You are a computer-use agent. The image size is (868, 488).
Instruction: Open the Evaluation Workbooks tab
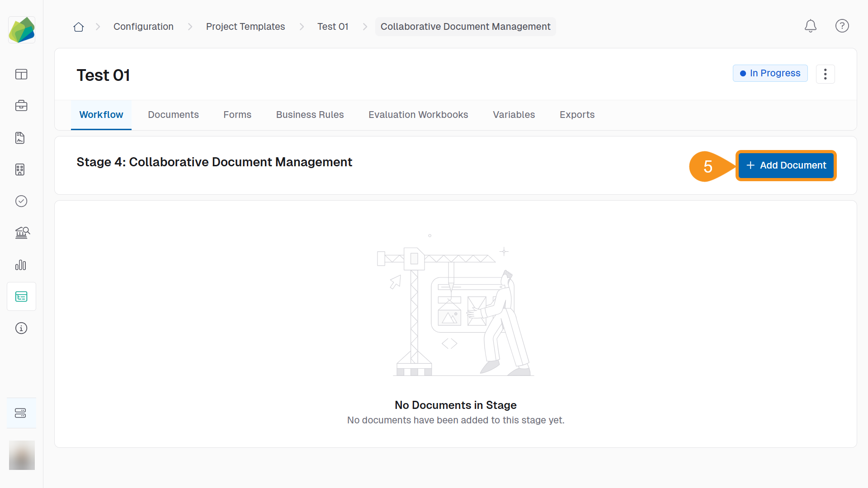click(x=418, y=115)
